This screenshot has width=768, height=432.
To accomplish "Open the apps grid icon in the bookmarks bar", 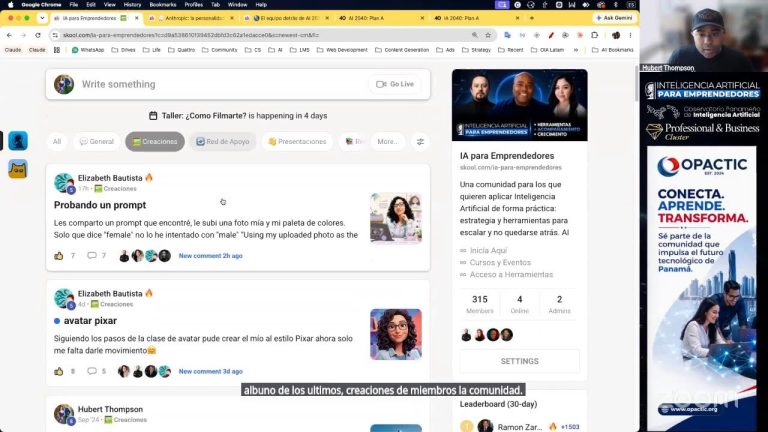I will [x=57, y=50].
